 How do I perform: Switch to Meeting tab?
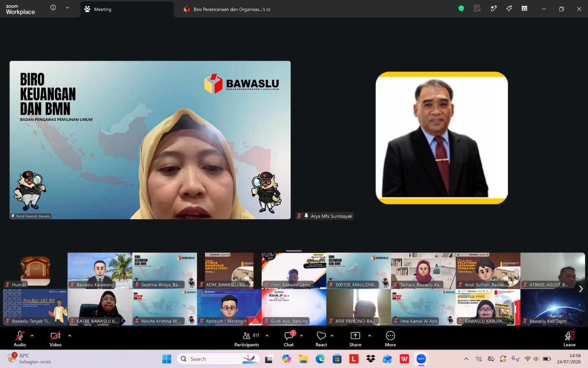(x=127, y=9)
